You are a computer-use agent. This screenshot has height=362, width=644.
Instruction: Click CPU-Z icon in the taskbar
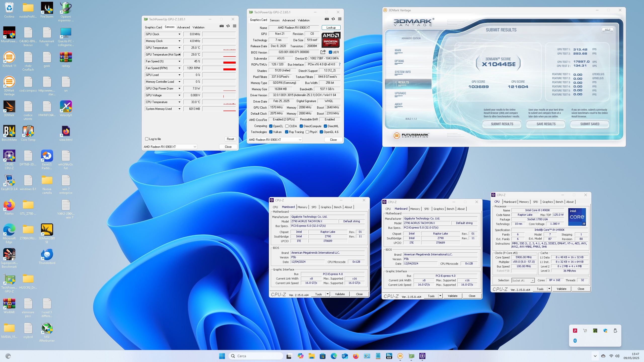[422, 356]
